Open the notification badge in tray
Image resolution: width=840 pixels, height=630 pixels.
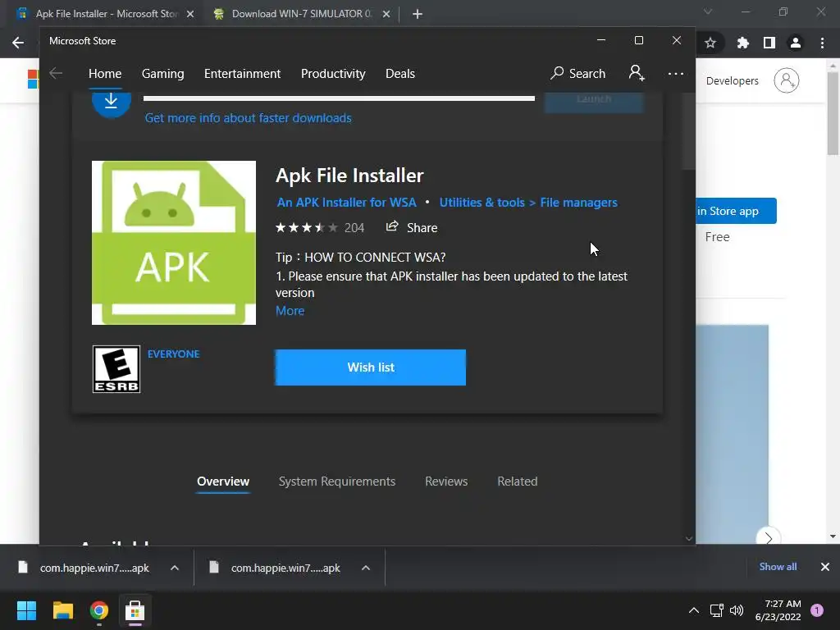click(817, 610)
